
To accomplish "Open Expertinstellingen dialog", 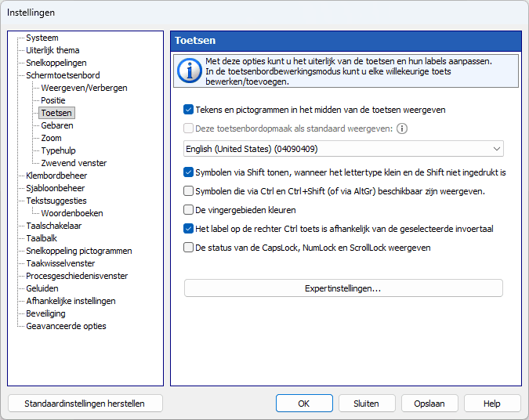I will [x=343, y=288].
